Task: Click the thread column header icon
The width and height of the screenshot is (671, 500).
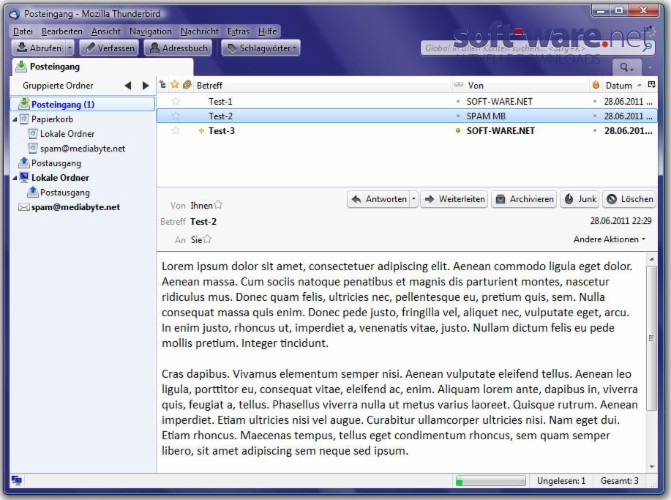Action: 163,85
